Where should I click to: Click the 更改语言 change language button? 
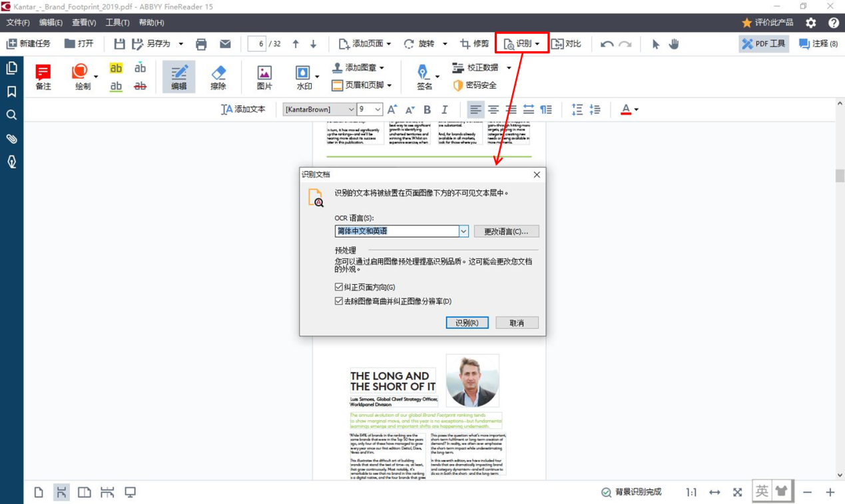coord(506,231)
